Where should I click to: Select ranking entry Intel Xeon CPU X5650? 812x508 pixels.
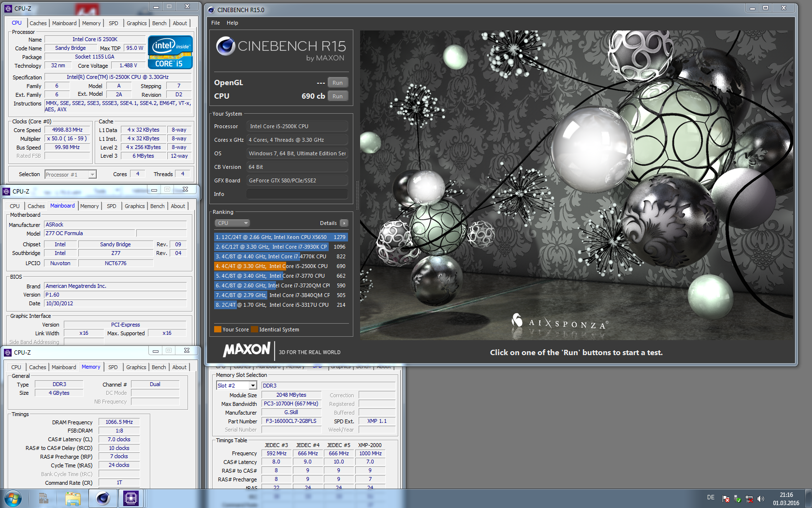coord(281,237)
